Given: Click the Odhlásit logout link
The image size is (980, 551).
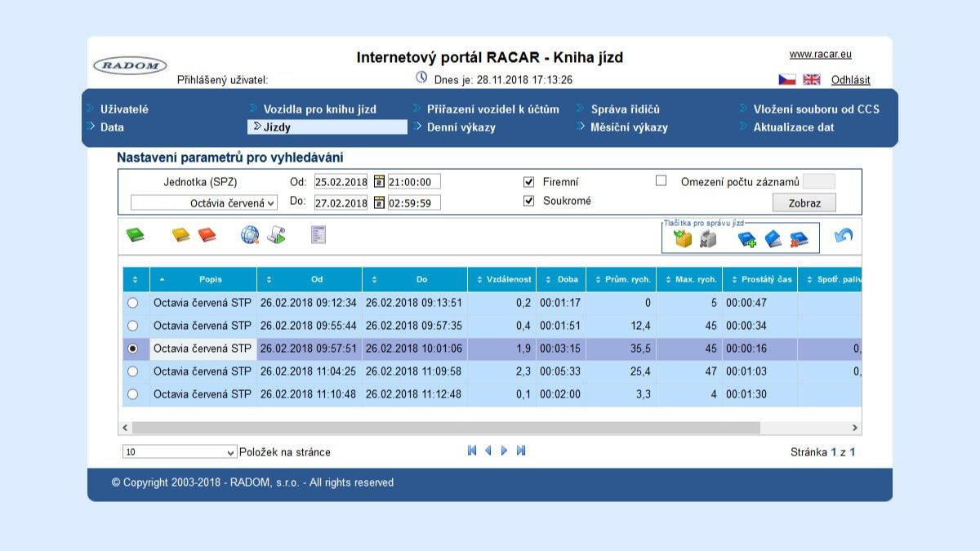Looking at the screenshot, I should click(850, 80).
